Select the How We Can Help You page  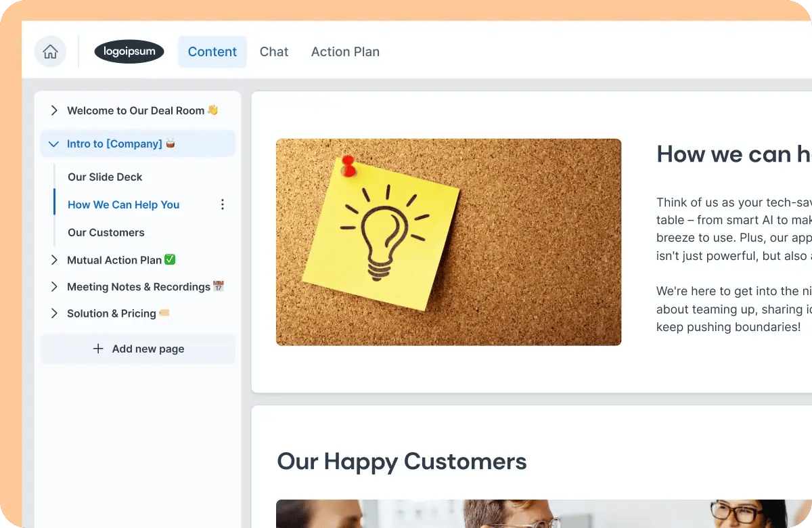point(124,204)
